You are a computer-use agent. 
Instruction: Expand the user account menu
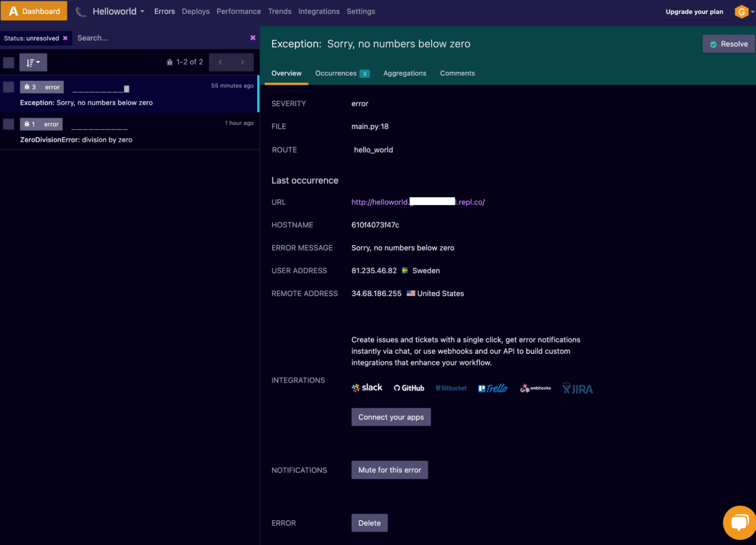pyautogui.click(x=743, y=11)
